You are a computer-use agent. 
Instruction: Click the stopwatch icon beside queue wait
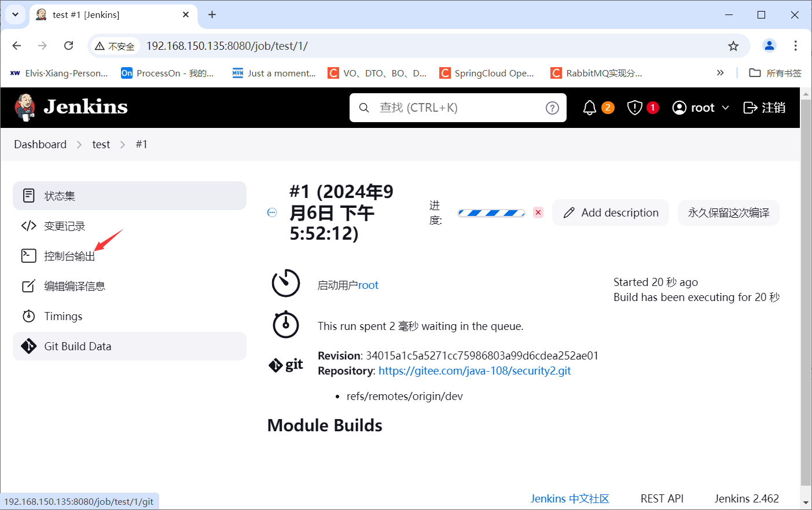click(x=286, y=324)
